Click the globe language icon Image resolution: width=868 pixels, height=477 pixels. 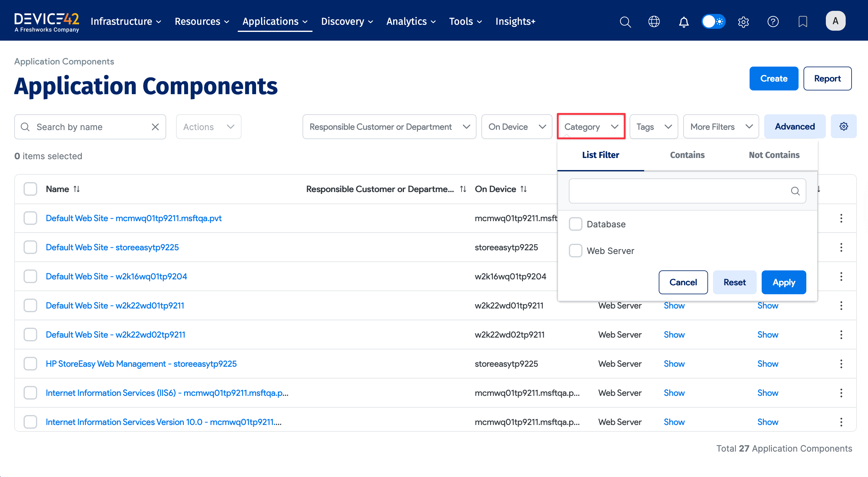[x=654, y=22]
